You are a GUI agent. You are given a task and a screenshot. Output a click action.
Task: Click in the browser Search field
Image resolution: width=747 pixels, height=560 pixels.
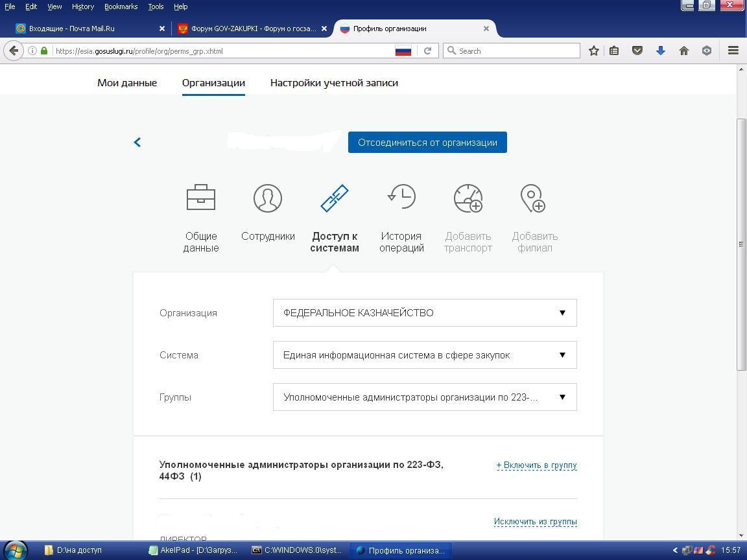tap(517, 51)
